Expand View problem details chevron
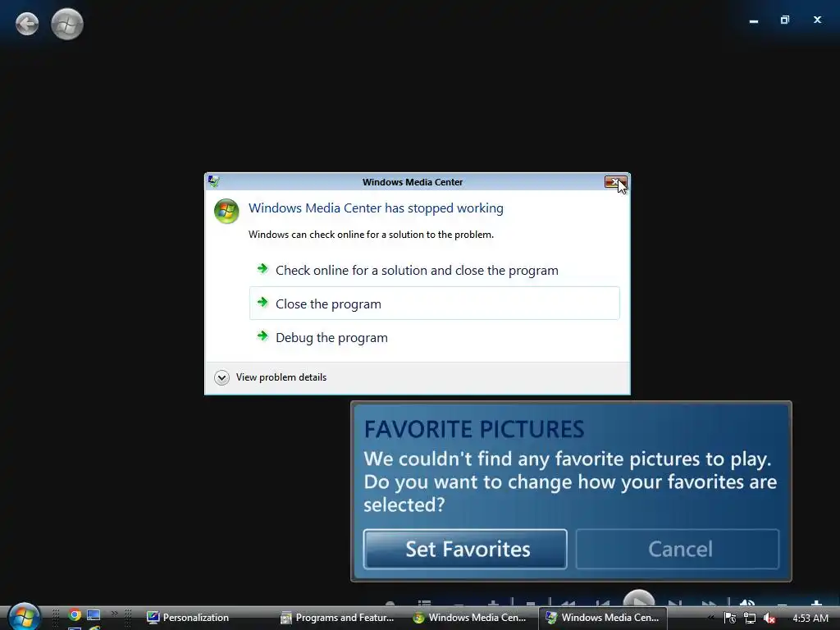 pos(221,377)
